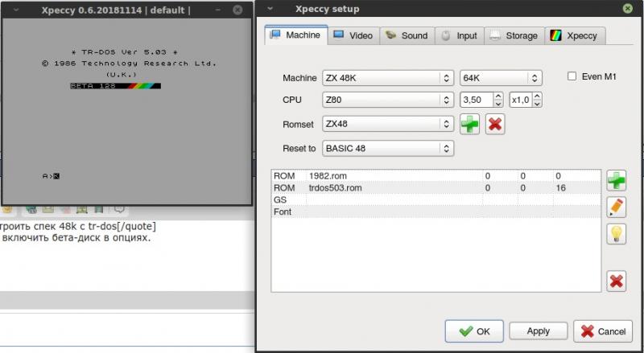Enable the Even M1 checkbox
This screenshot has height=353, width=644.
(x=572, y=77)
